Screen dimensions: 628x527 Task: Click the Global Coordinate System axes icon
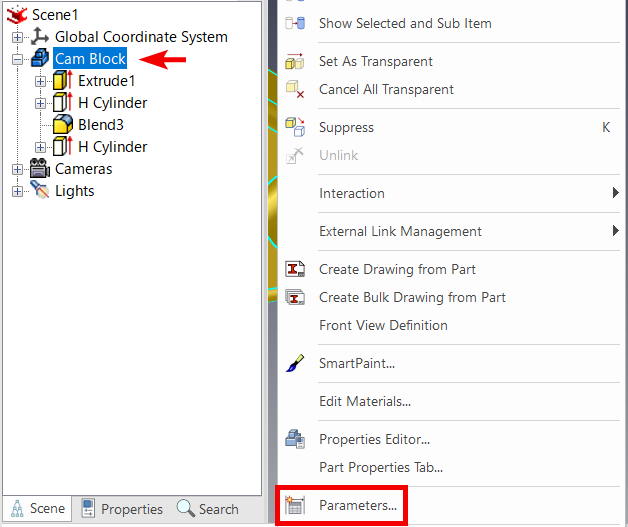click(40, 37)
